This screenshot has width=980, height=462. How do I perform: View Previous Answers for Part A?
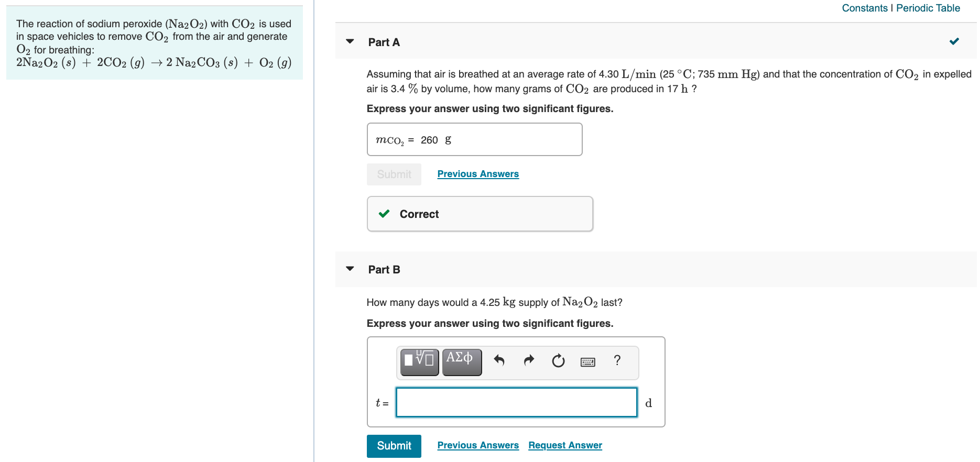tap(477, 173)
